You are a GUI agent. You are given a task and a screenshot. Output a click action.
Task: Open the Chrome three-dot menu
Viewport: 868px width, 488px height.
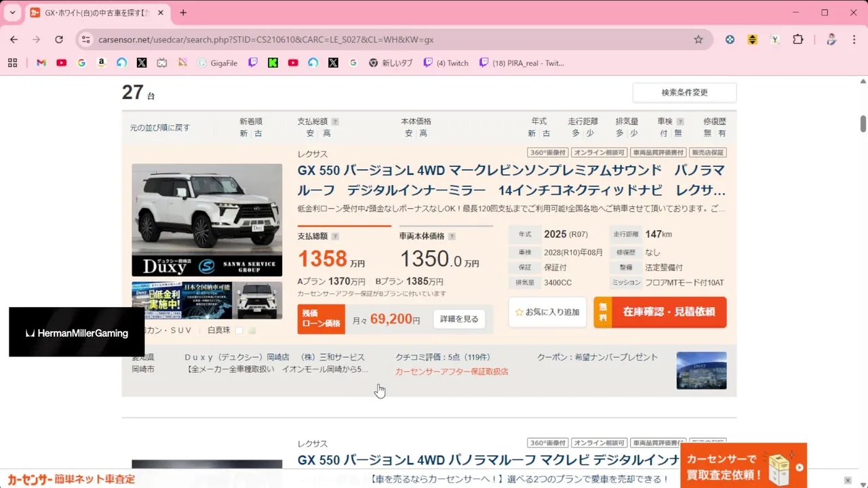(x=854, y=39)
